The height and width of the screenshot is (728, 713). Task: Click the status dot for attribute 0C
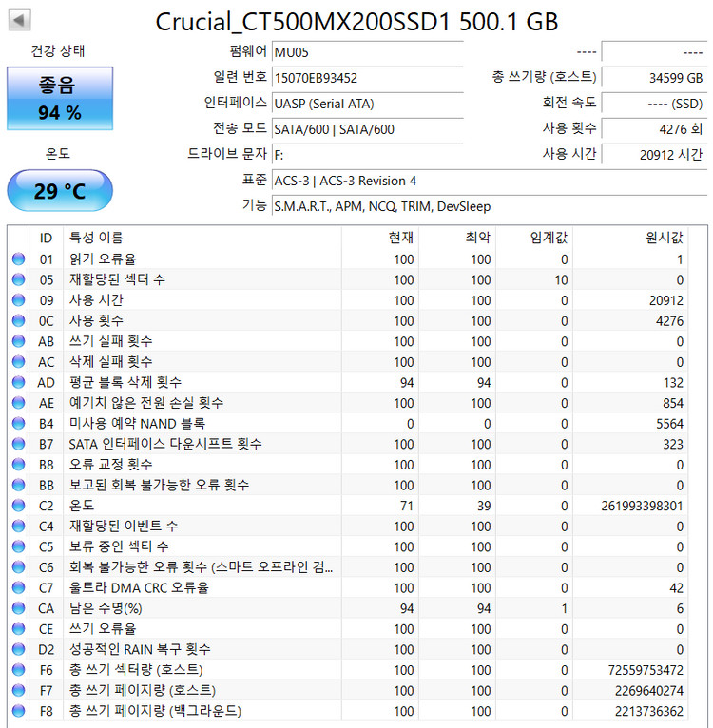[19, 321]
